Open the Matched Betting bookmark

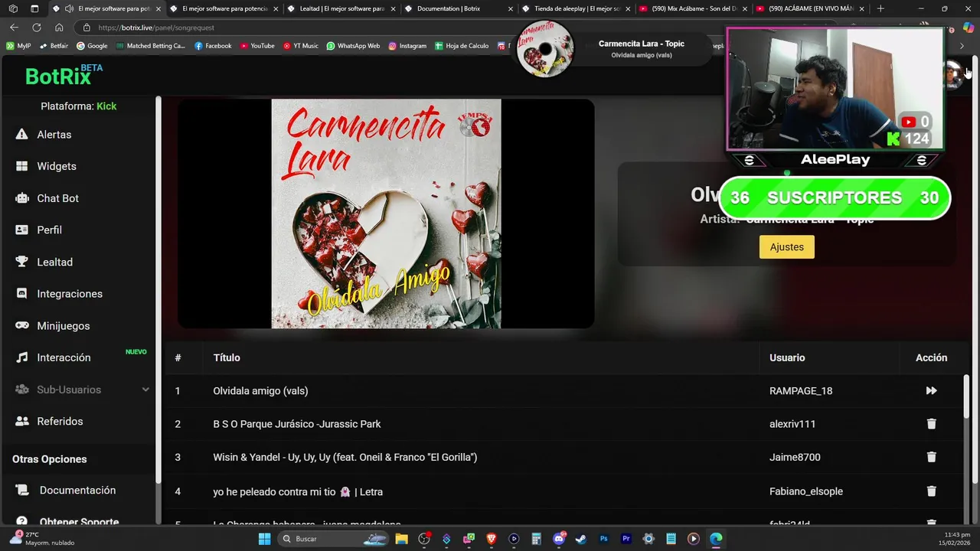coord(150,46)
